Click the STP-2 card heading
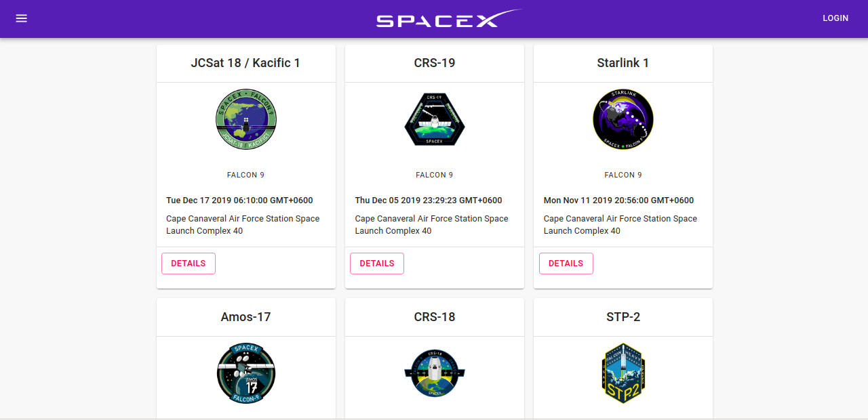868x420 pixels. (x=623, y=317)
